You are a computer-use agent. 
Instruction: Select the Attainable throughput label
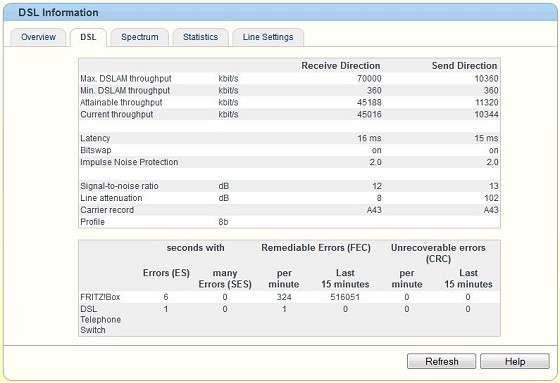121,103
